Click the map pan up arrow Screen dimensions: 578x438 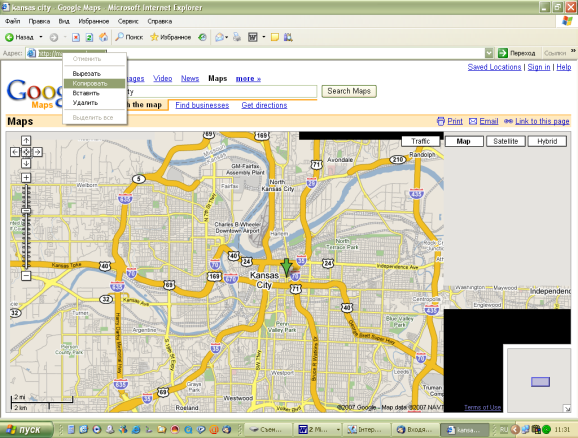click(x=26, y=140)
